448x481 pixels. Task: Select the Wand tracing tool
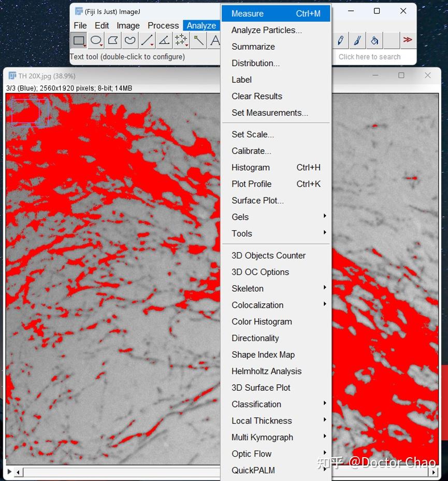coord(198,40)
